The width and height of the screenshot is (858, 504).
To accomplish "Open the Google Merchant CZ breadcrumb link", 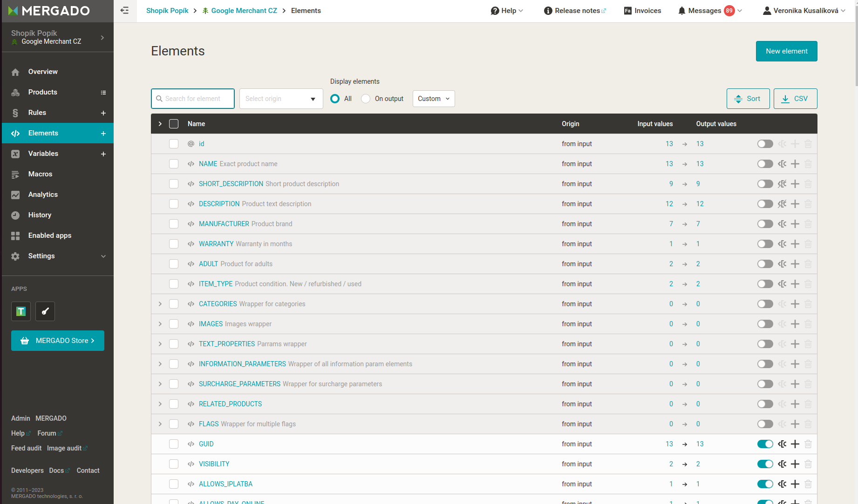I will click(x=239, y=11).
